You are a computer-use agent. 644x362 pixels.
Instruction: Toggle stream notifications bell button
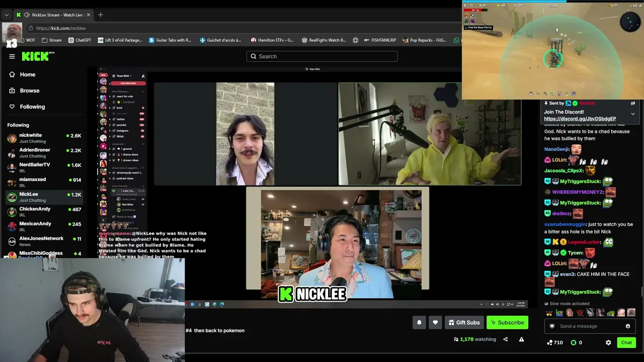click(x=419, y=322)
